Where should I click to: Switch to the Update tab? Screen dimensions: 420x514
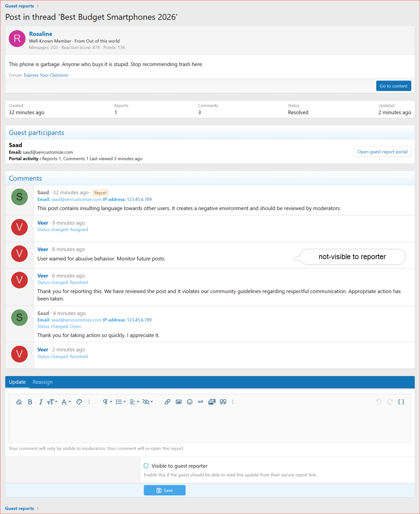pyautogui.click(x=17, y=382)
